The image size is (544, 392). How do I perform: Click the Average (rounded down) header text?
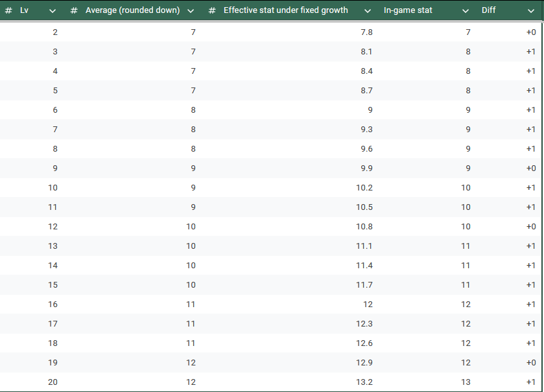click(132, 10)
